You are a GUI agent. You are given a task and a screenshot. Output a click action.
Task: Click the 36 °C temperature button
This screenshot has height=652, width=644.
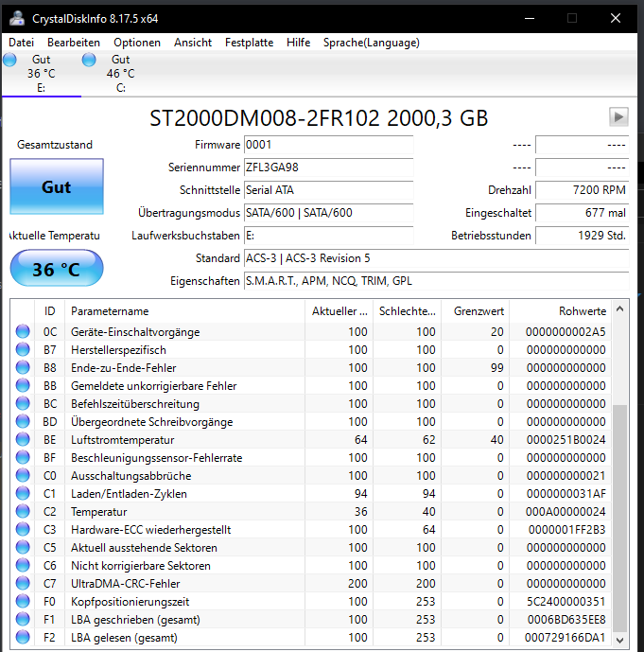[x=57, y=268]
